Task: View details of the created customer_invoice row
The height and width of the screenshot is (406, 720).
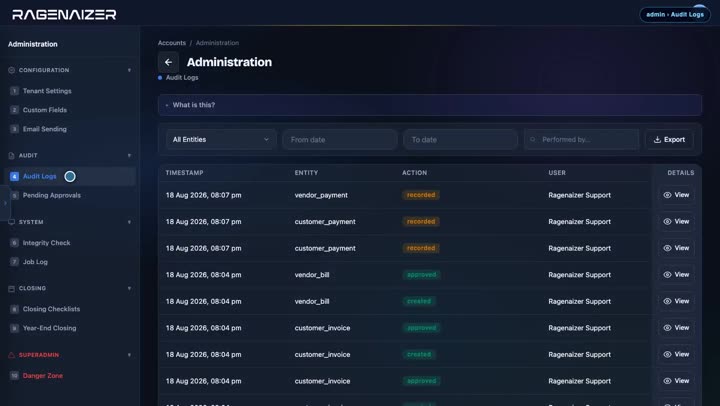Action: click(676, 355)
